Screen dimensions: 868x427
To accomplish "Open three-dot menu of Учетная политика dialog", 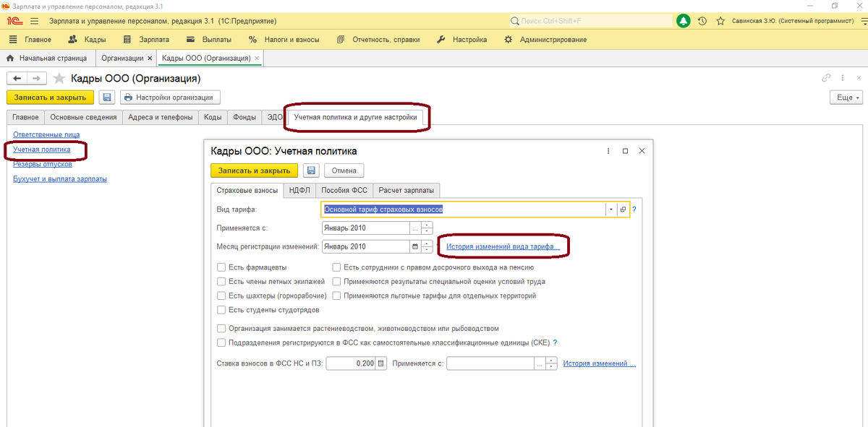I will click(608, 151).
